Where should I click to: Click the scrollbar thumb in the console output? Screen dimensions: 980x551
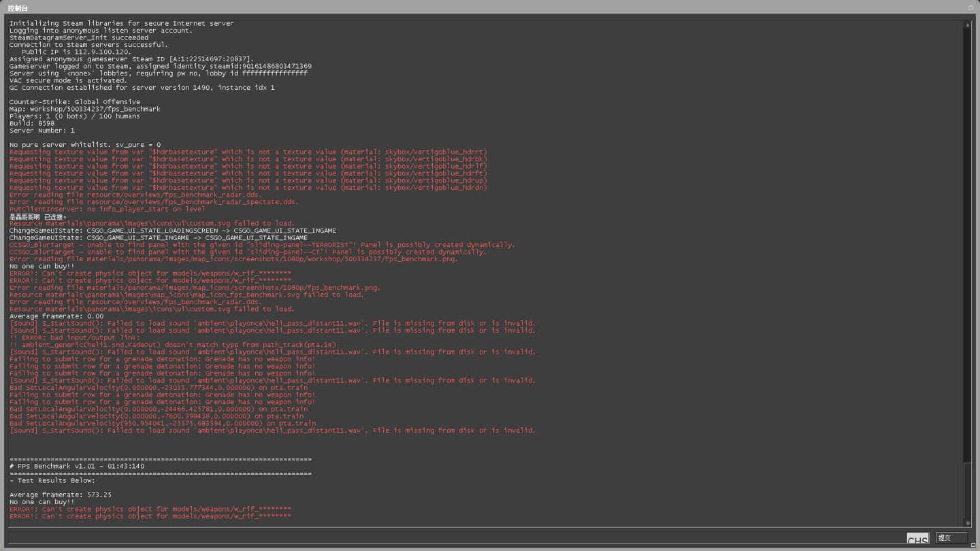pyautogui.click(x=967, y=490)
